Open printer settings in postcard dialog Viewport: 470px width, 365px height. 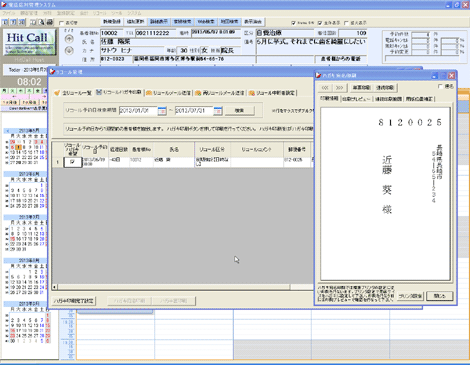(410, 296)
